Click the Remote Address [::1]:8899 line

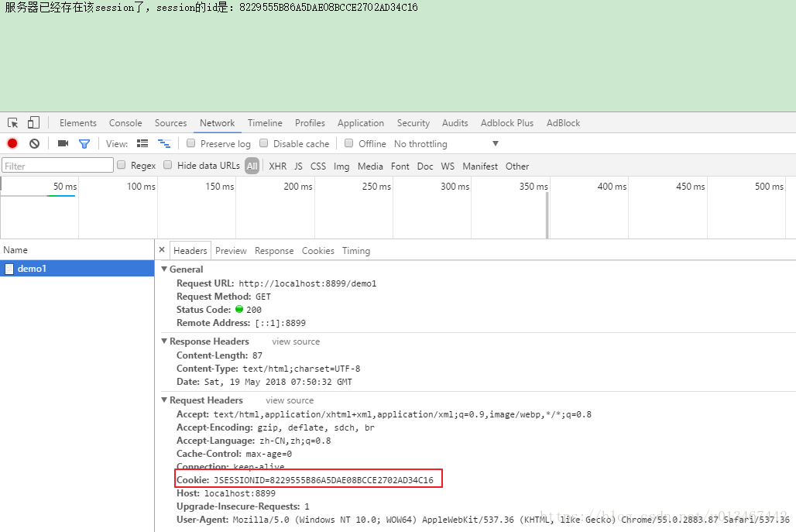pos(241,323)
